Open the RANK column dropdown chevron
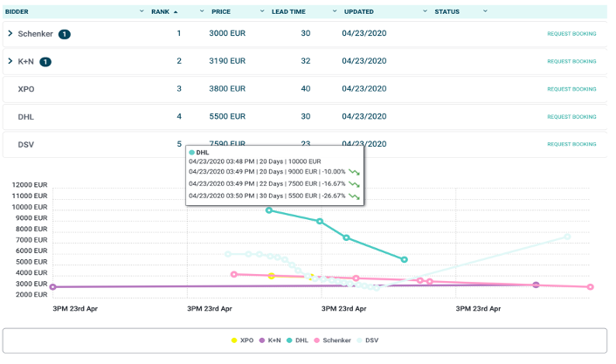The width and height of the screenshot is (616, 364). [x=202, y=11]
